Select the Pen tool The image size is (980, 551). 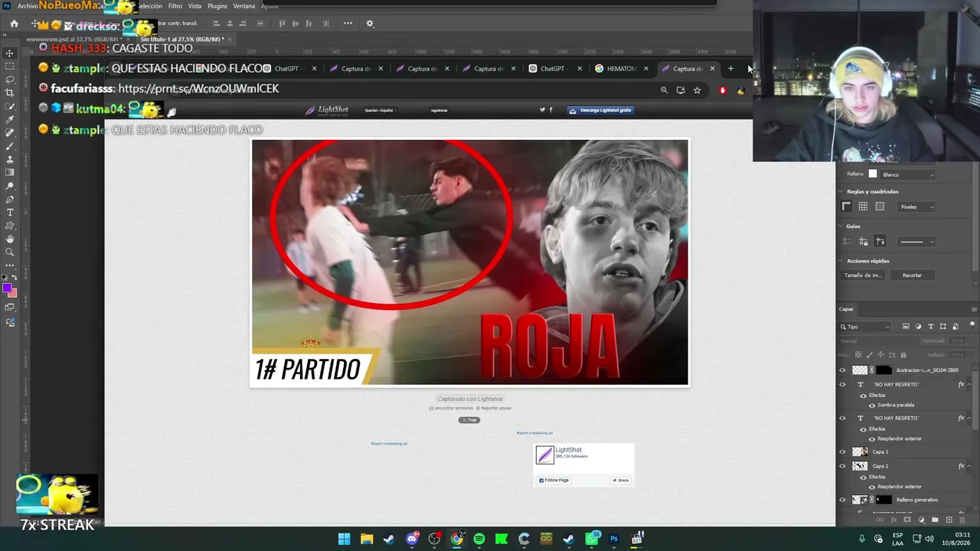pyautogui.click(x=10, y=199)
